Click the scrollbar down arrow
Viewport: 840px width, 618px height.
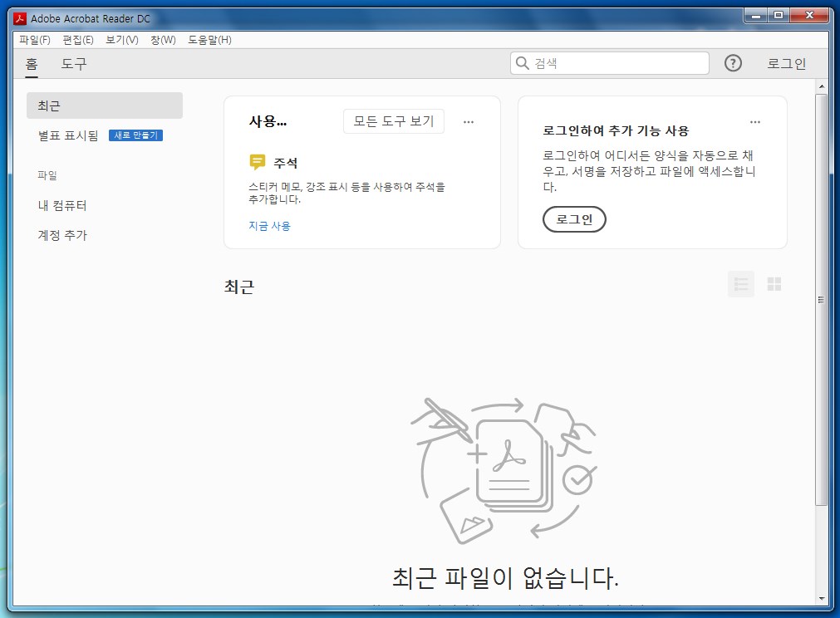click(x=821, y=599)
